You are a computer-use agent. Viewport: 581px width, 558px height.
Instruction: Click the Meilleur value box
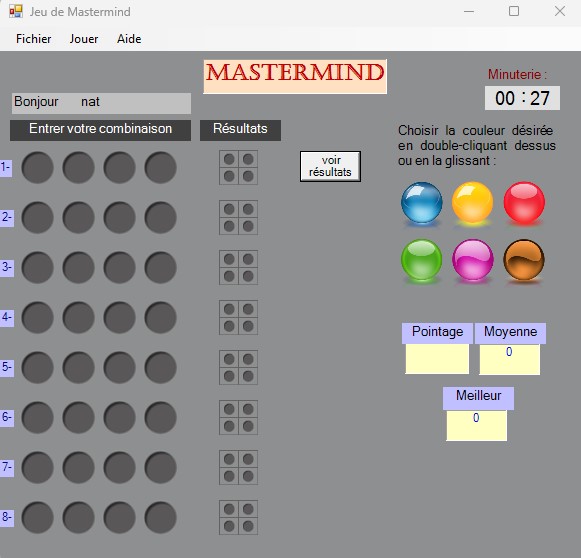coord(477,425)
